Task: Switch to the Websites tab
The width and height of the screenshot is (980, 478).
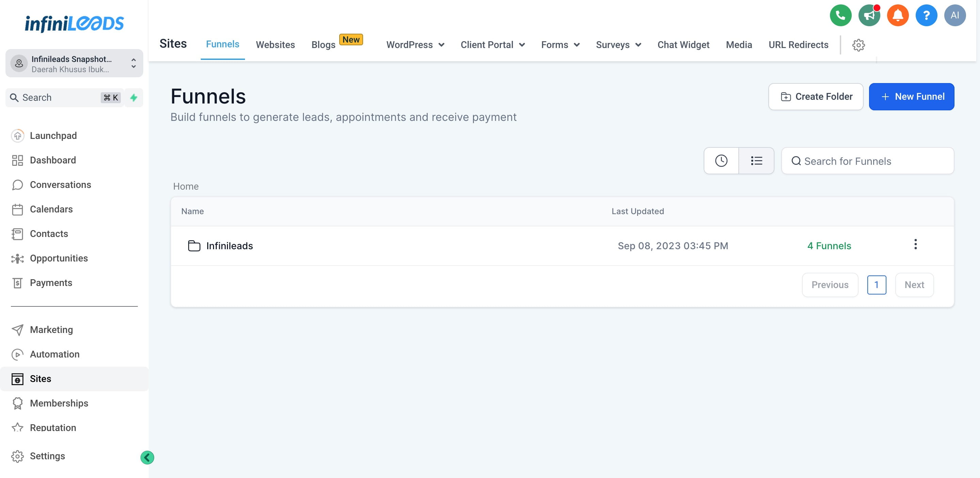Action: (x=275, y=45)
